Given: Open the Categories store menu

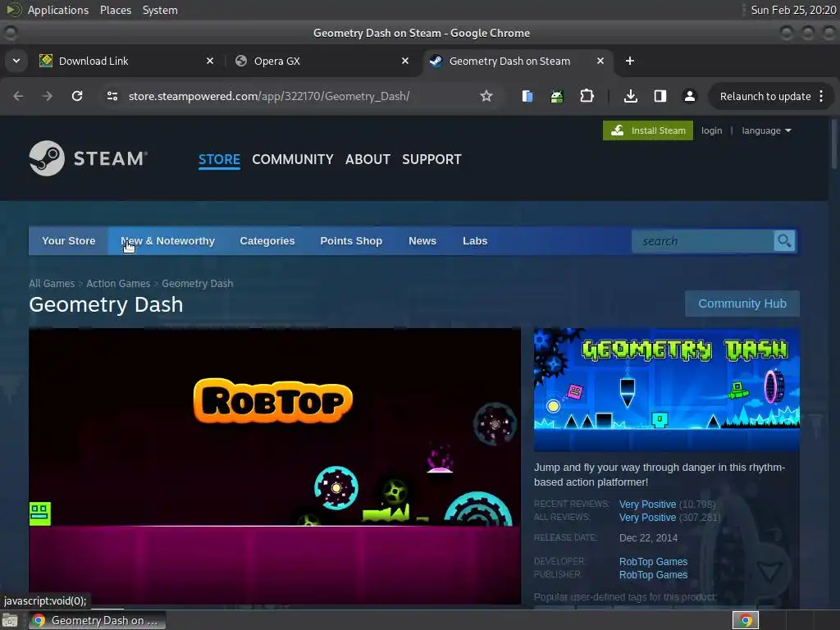Looking at the screenshot, I should click(x=267, y=241).
